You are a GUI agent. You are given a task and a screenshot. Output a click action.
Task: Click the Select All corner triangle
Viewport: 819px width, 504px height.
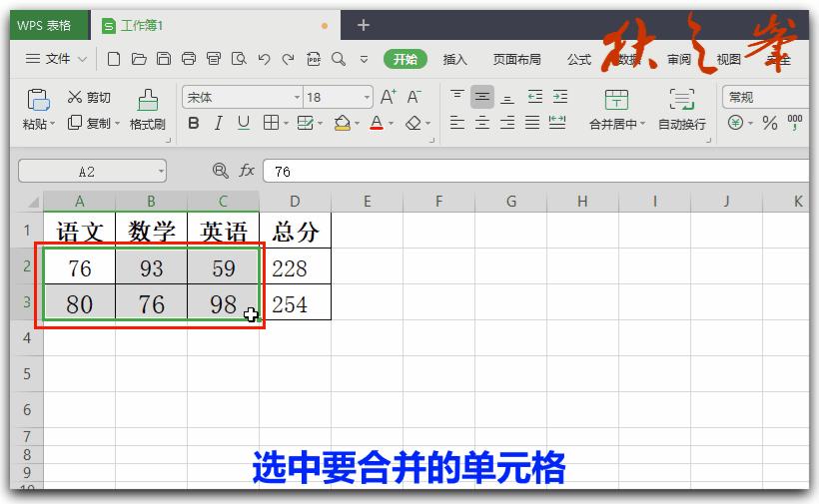pyautogui.click(x=33, y=202)
